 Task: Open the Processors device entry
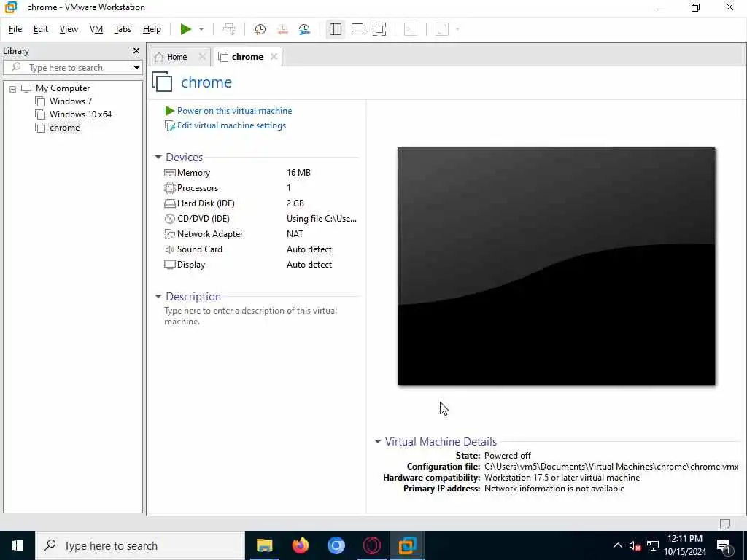pyautogui.click(x=197, y=188)
